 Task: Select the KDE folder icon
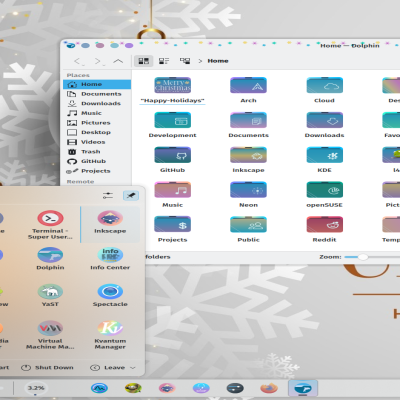coord(324,155)
